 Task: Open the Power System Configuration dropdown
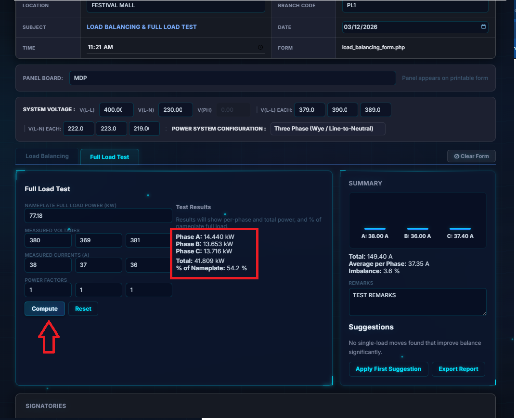[x=327, y=129]
